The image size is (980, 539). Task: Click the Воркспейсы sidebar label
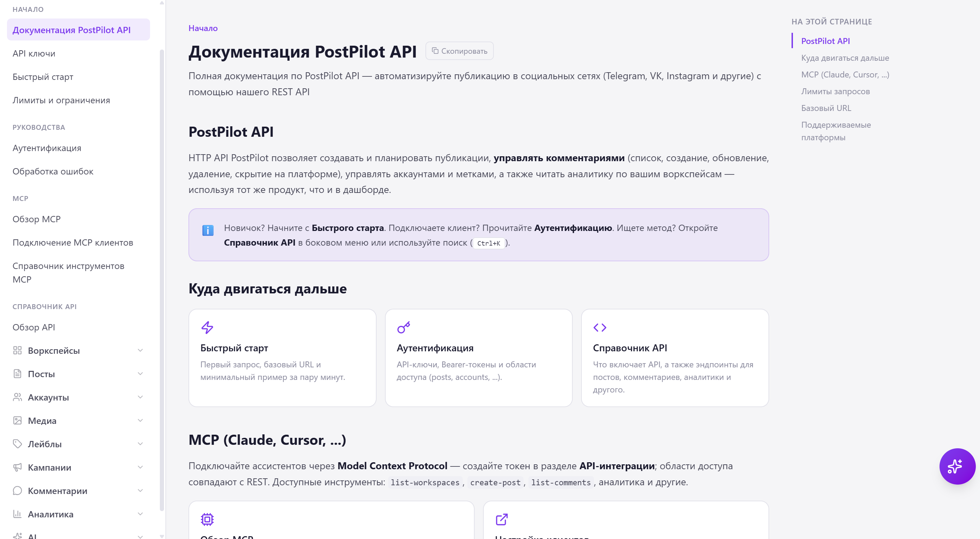(54, 350)
